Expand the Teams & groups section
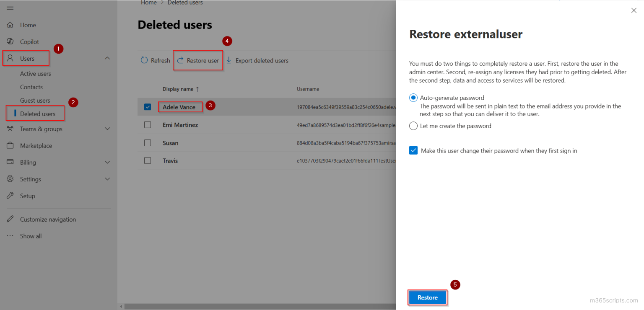 click(107, 129)
